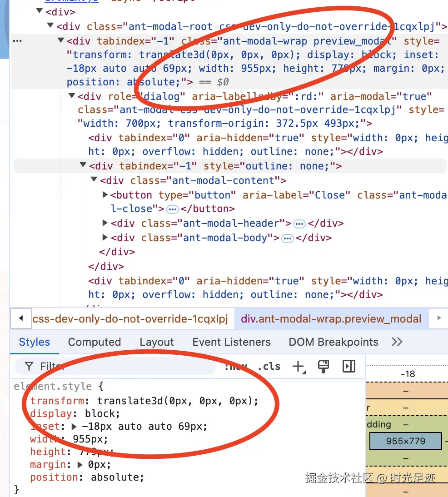The width and height of the screenshot is (448, 497).
Task: Click the right breadcrumb scroll arrow
Action: (x=438, y=319)
